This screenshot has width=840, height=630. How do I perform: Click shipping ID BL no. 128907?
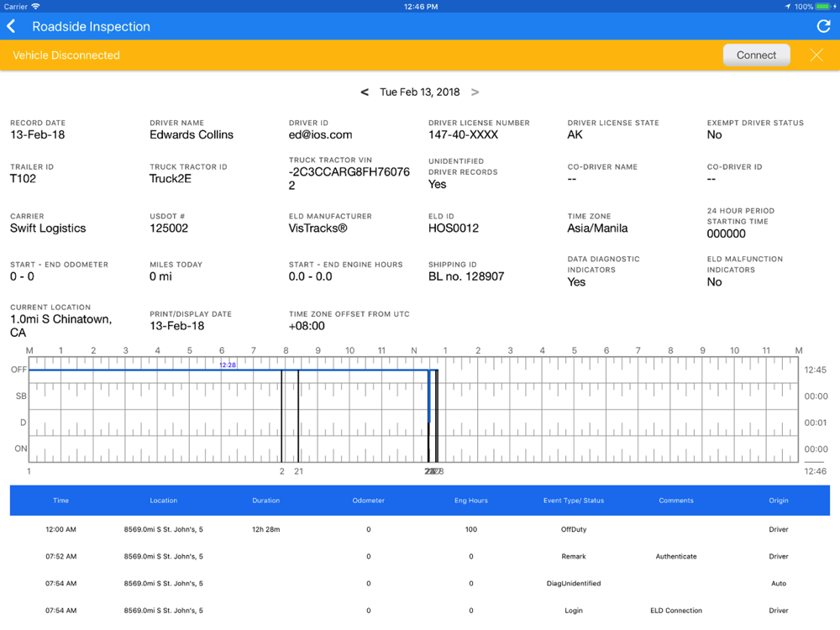click(466, 276)
